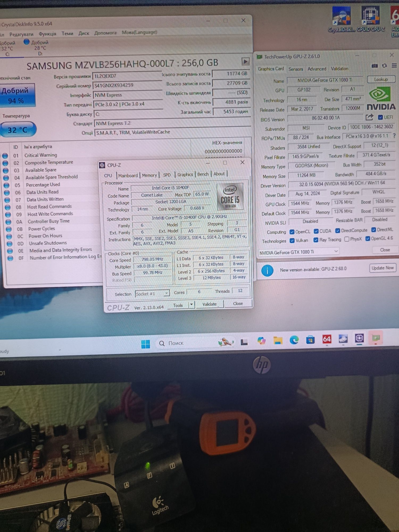Switch to Sensors tab in GPU-Z
This screenshot has width=399, height=532.
[296, 69]
